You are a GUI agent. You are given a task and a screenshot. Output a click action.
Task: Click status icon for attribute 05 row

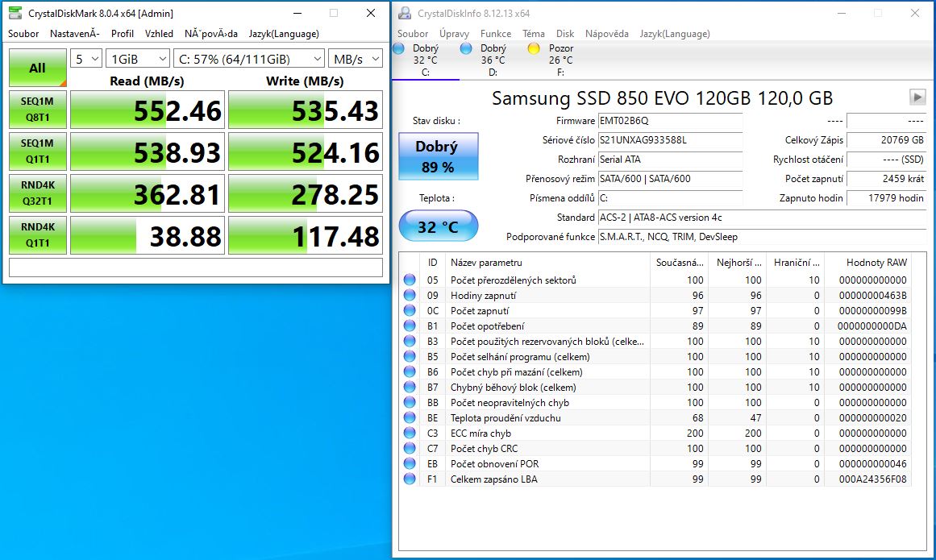coord(410,280)
